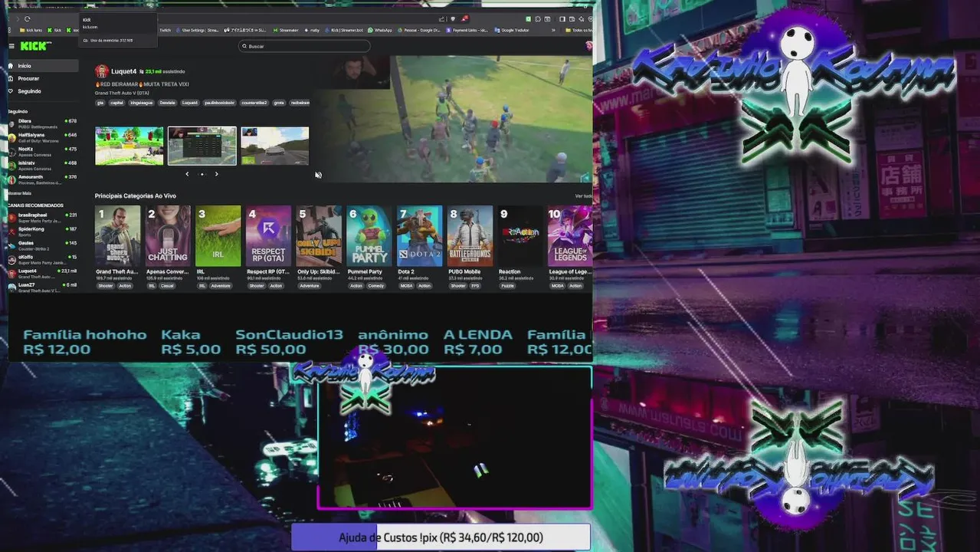980x552 pixels.
Task: Open Respect RP (GTA) category card
Action: (x=269, y=235)
